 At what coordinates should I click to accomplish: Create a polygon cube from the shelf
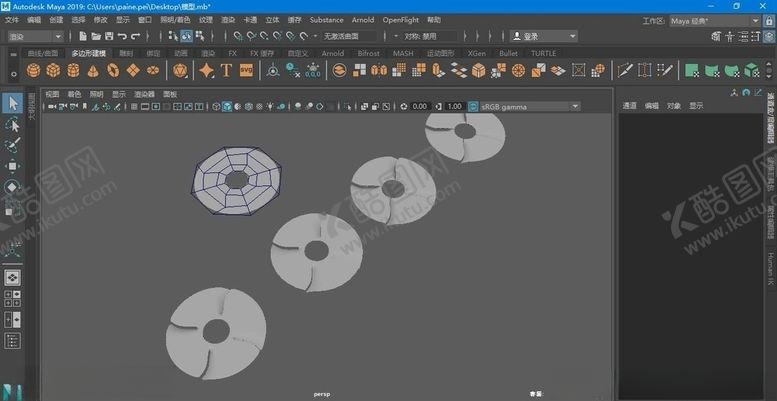[x=53, y=71]
